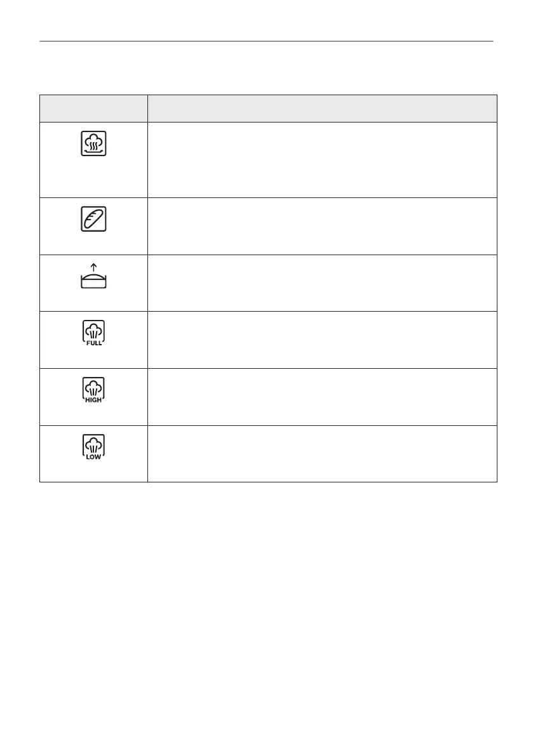The width and height of the screenshot is (533, 756).
Task: Click the LOW text label under steam cloud
Action: [x=93, y=457]
